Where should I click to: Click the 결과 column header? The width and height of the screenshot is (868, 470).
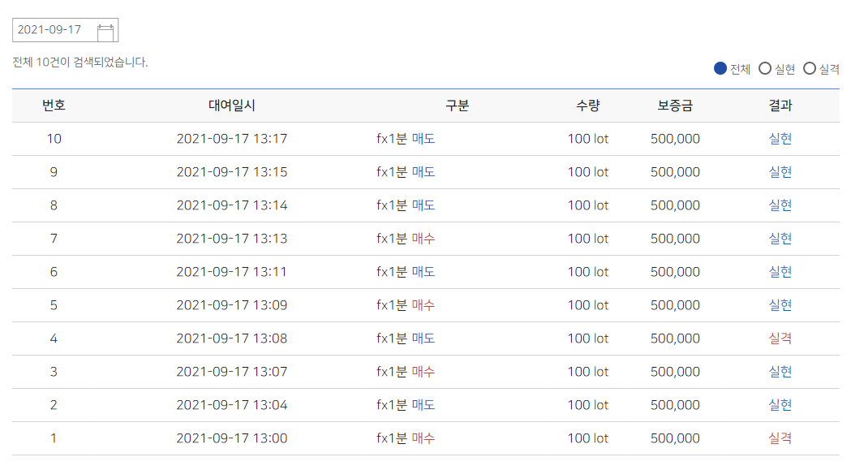click(780, 106)
